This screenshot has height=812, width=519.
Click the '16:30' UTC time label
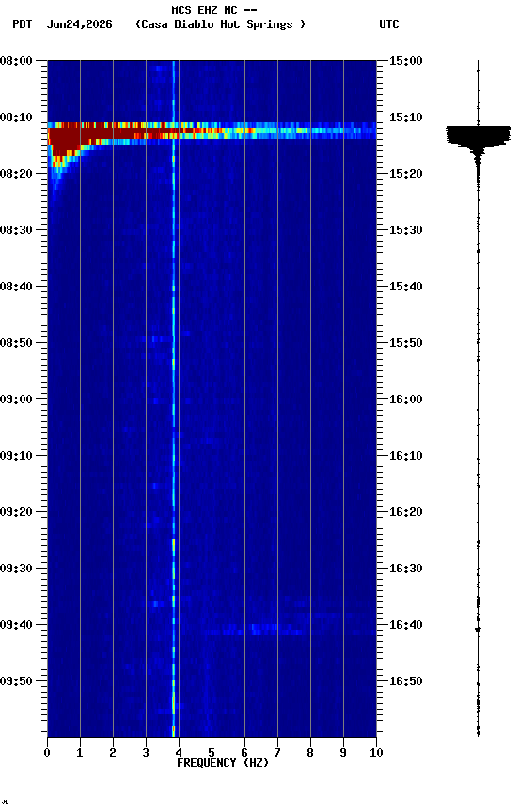(406, 569)
